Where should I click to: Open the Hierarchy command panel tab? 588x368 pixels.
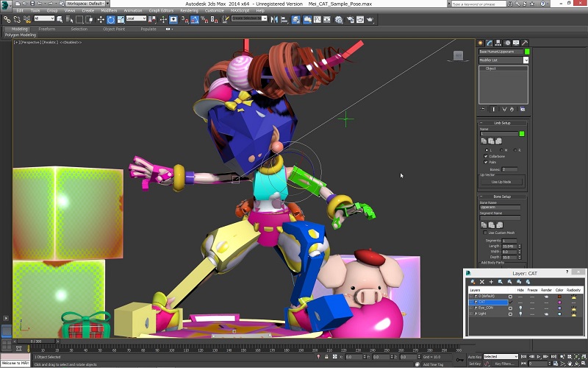point(498,43)
